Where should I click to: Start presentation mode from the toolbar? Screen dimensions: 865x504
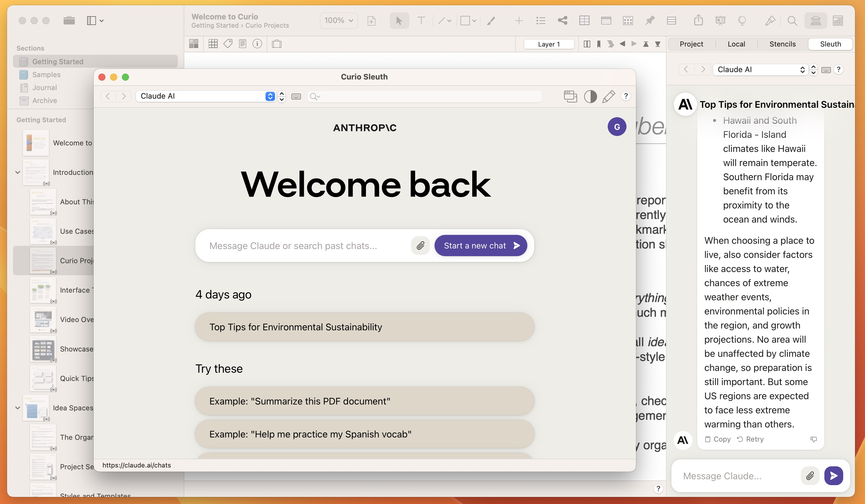click(x=720, y=21)
